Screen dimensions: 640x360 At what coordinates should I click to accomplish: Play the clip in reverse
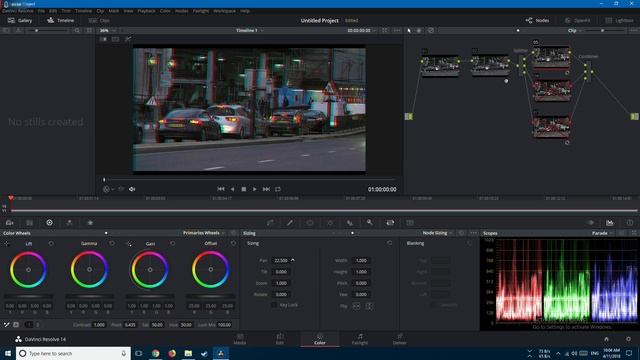[232, 189]
